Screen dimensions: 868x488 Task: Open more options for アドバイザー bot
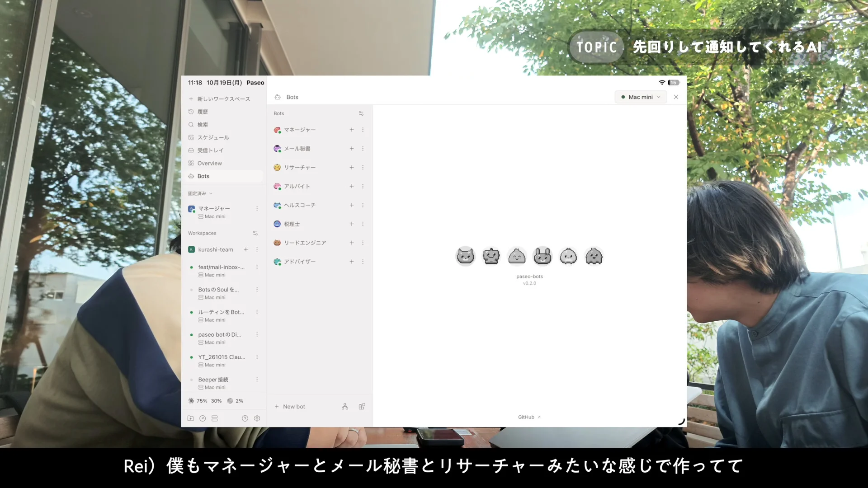[x=363, y=262]
